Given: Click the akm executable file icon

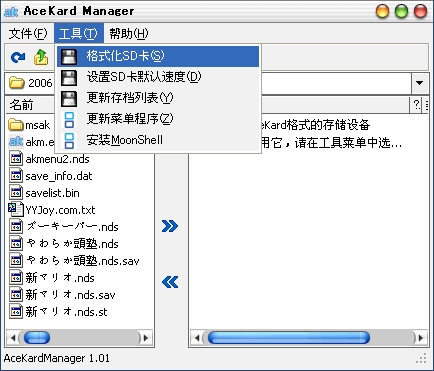Looking at the screenshot, I should pyautogui.click(x=16, y=142).
